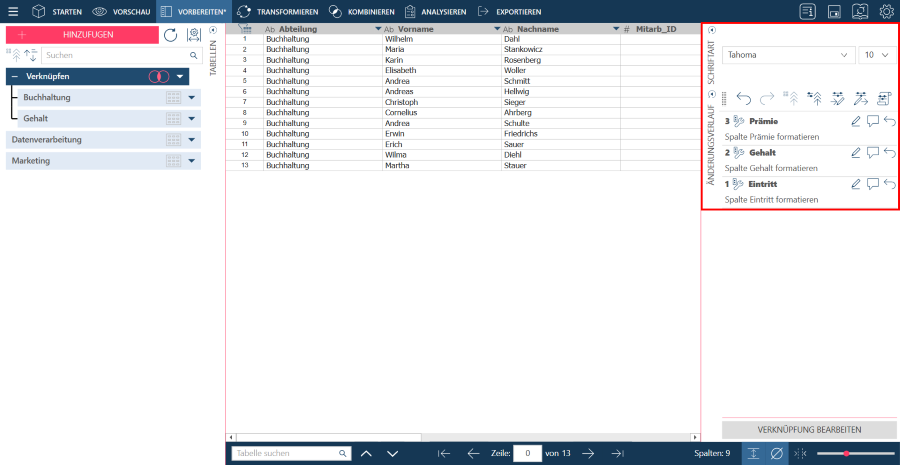This screenshot has height=465, width=900.
Task: Open the help book icon in top bar
Action: point(860,11)
